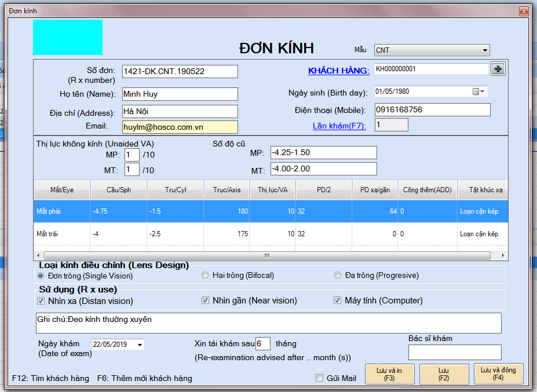Viewport: 537px width, 392px height.
Task: Click the unaided VA MT field
Action: (x=132, y=170)
